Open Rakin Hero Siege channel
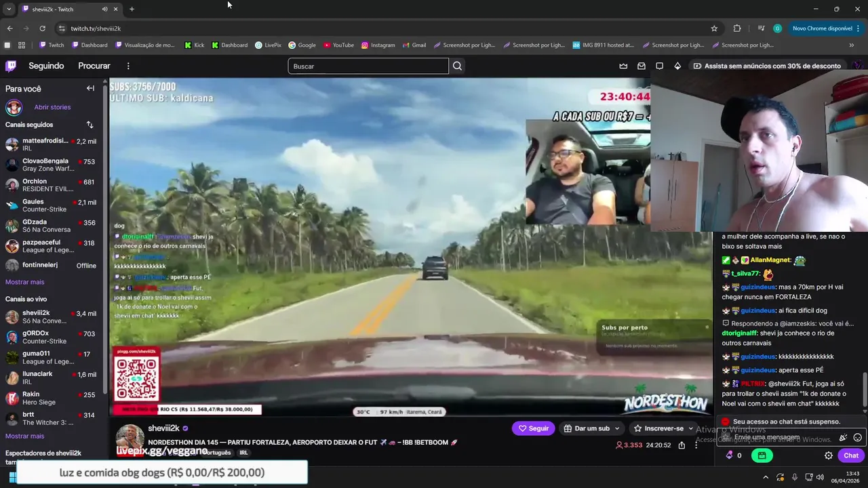 point(52,398)
